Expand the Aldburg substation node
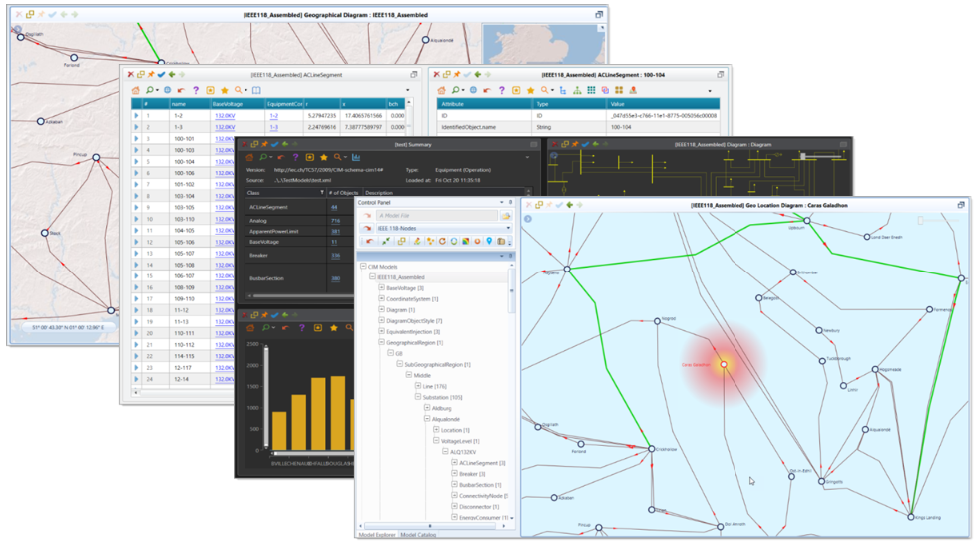 (427, 408)
